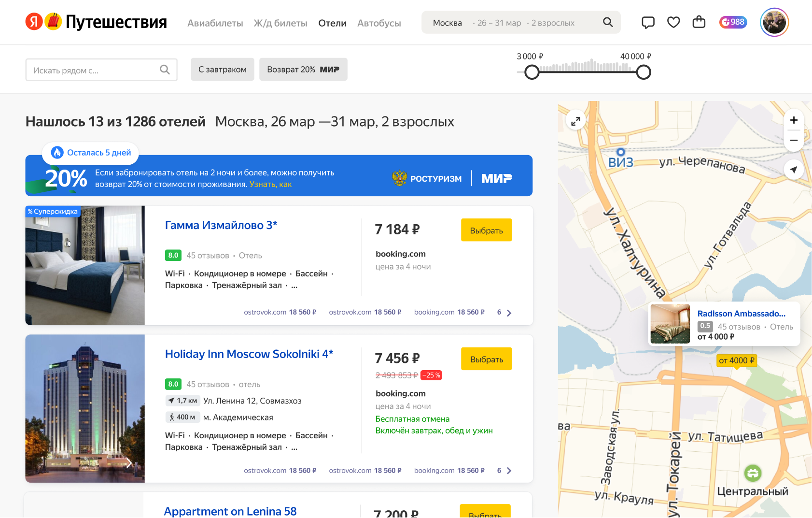This screenshot has height=518, width=812.
Task: Choose the Гамма Измайлово offer with Выбрать
Action: [x=487, y=230]
